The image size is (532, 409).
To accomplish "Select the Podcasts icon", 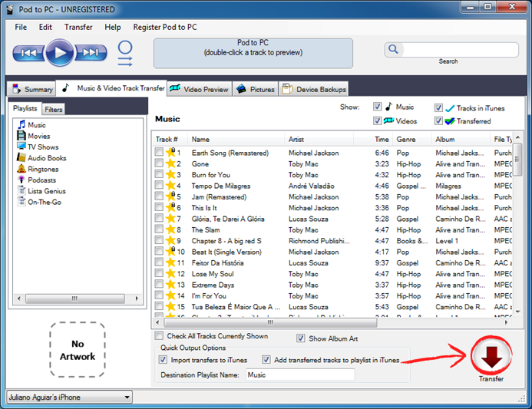I will click(21, 180).
